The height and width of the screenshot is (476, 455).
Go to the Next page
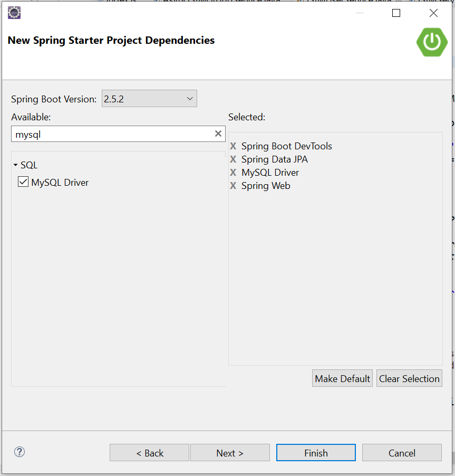coord(230,453)
